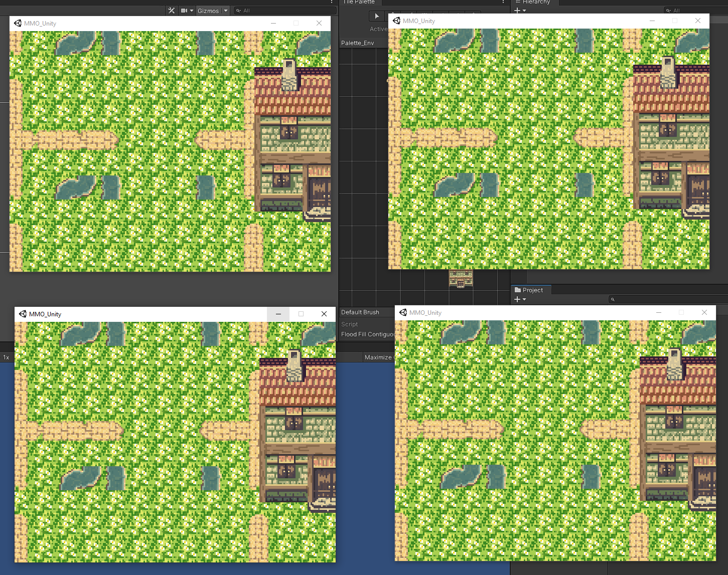
Task: Click Unity logo on bottom-left MMO_Unity window
Action: [23, 314]
